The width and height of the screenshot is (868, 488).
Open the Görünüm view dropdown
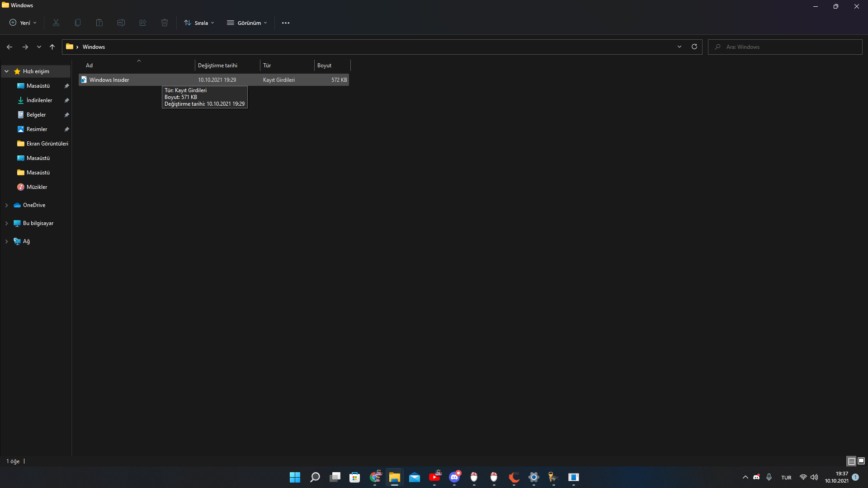pyautogui.click(x=247, y=23)
